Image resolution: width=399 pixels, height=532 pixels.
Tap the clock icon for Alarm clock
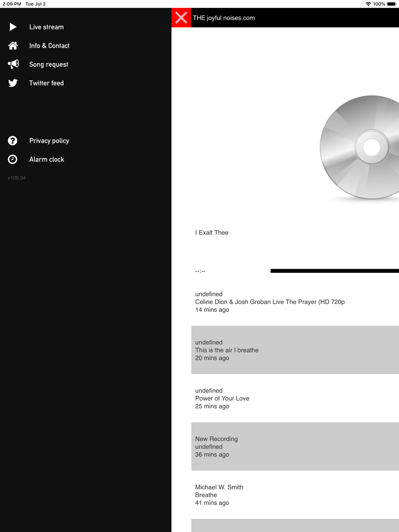coord(13,160)
